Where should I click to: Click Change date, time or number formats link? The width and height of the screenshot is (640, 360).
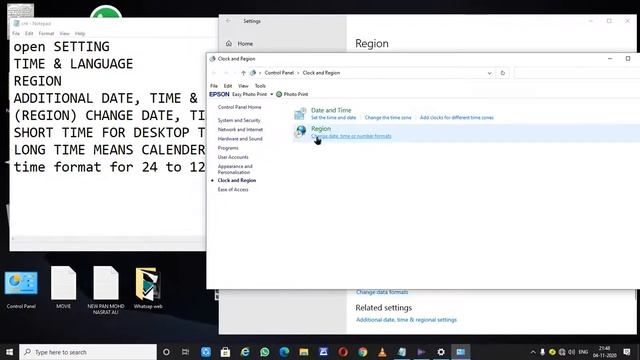click(351, 136)
